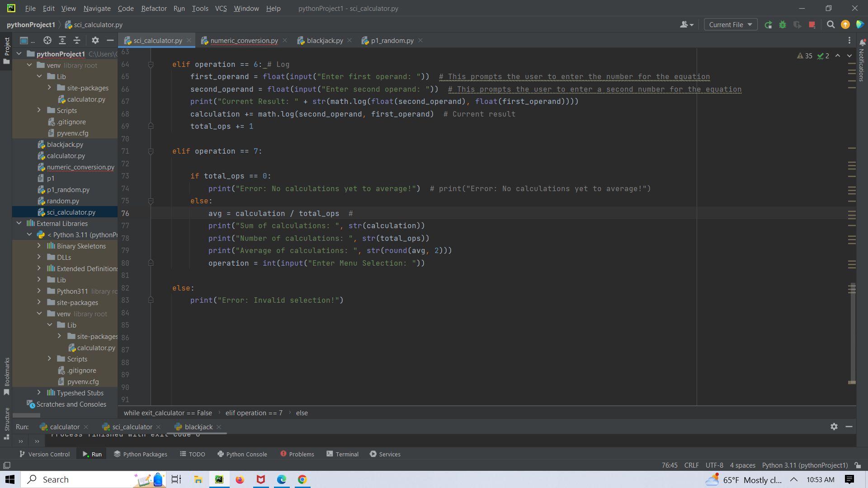The height and width of the screenshot is (488, 868).
Task: Click the 35 warnings inspection indicator
Action: [805, 56]
